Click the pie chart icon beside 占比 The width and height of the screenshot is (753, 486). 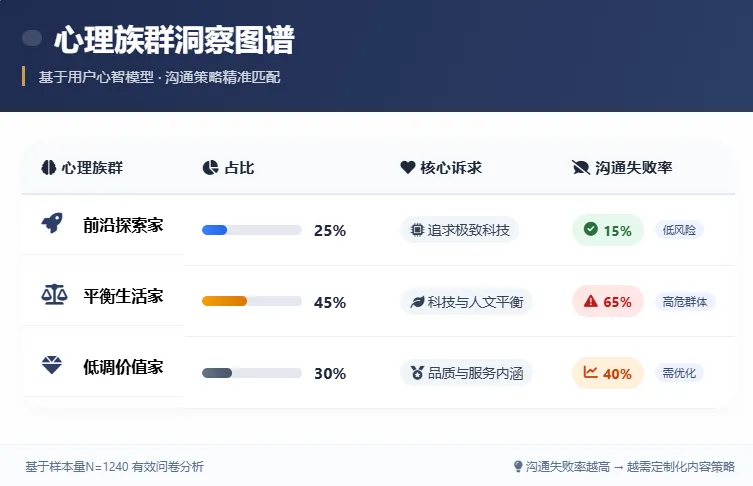point(210,168)
